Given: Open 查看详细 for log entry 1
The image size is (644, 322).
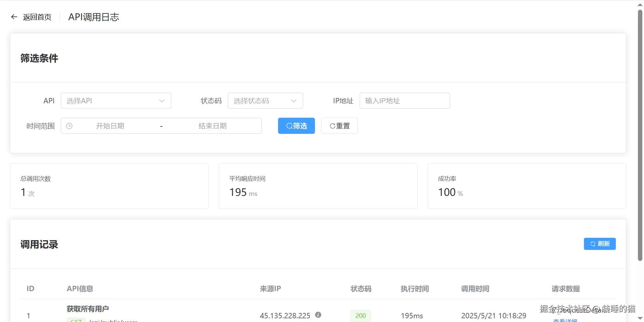Looking at the screenshot, I should click(x=565, y=320).
